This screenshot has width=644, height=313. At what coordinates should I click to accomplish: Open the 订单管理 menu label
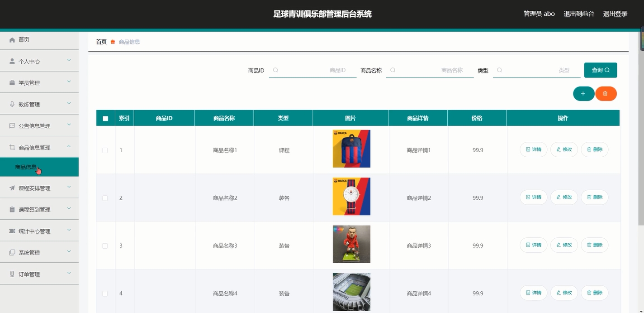click(x=29, y=274)
